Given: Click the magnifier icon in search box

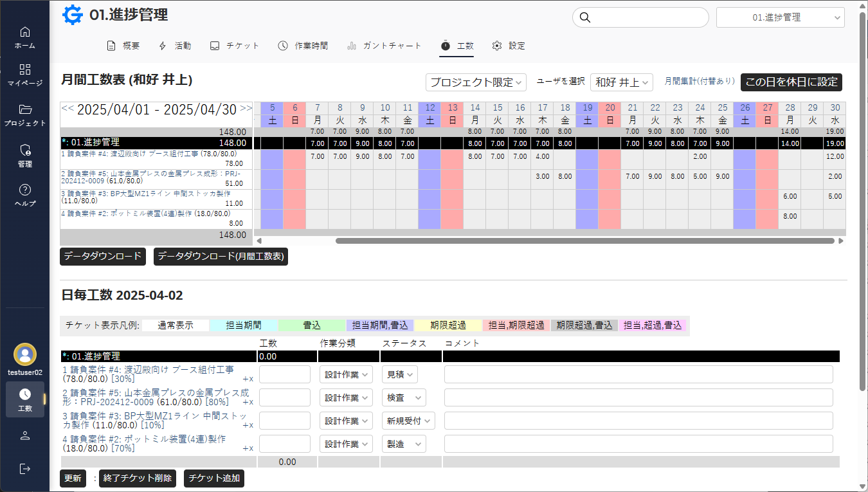Looking at the screenshot, I should pos(584,17).
